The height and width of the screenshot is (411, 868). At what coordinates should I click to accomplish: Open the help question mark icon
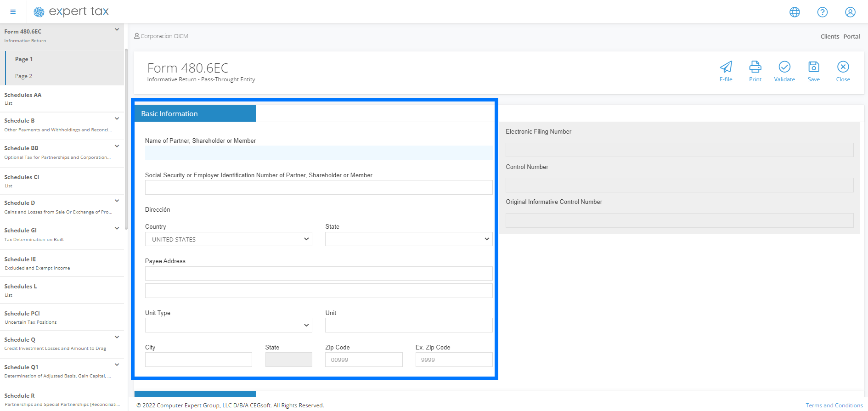[x=823, y=12]
